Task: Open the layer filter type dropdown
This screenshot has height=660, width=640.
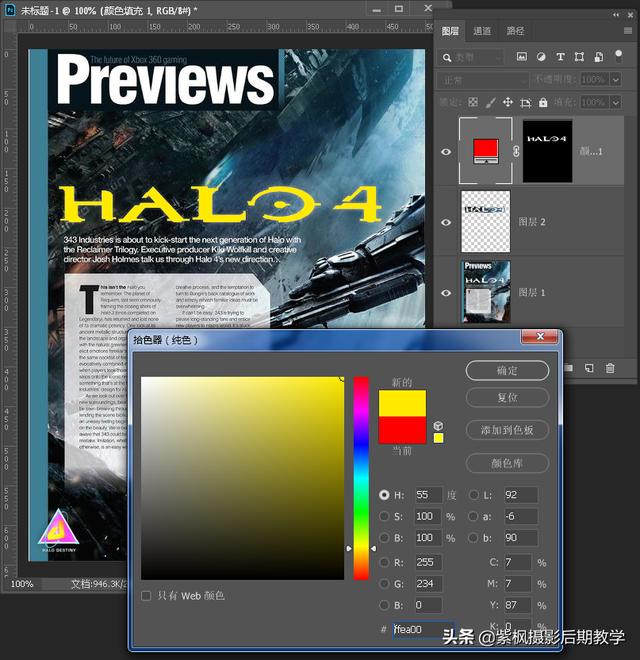Action: pyautogui.click(x=470, y=57)
